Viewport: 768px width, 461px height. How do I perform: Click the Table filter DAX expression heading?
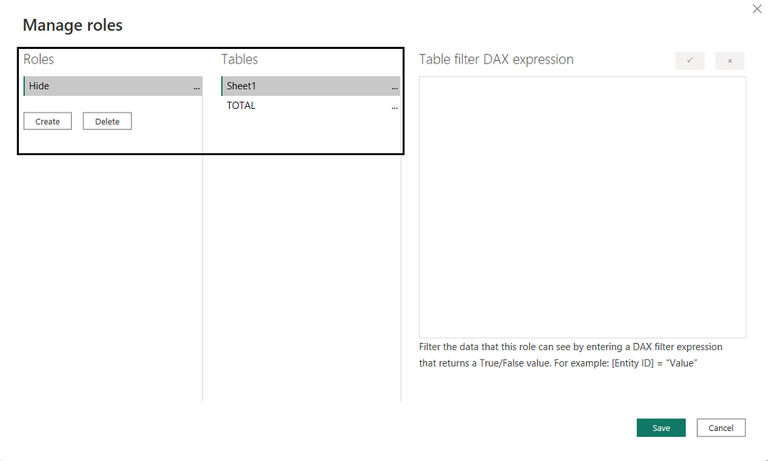[496, 59]
